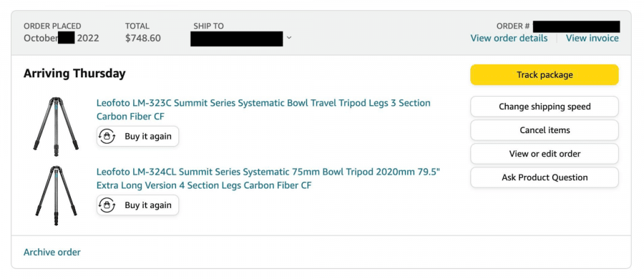The width and height of the screenshot is (644, 279).
Task: Click Ask Product Question
Action: pyautogui.click(x=545, y=177)
